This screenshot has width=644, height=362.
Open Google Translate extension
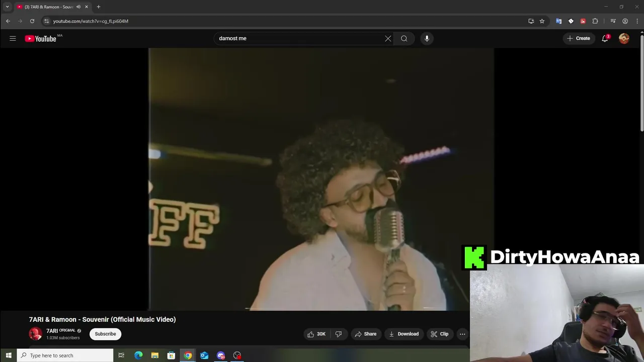coord(558,21)
